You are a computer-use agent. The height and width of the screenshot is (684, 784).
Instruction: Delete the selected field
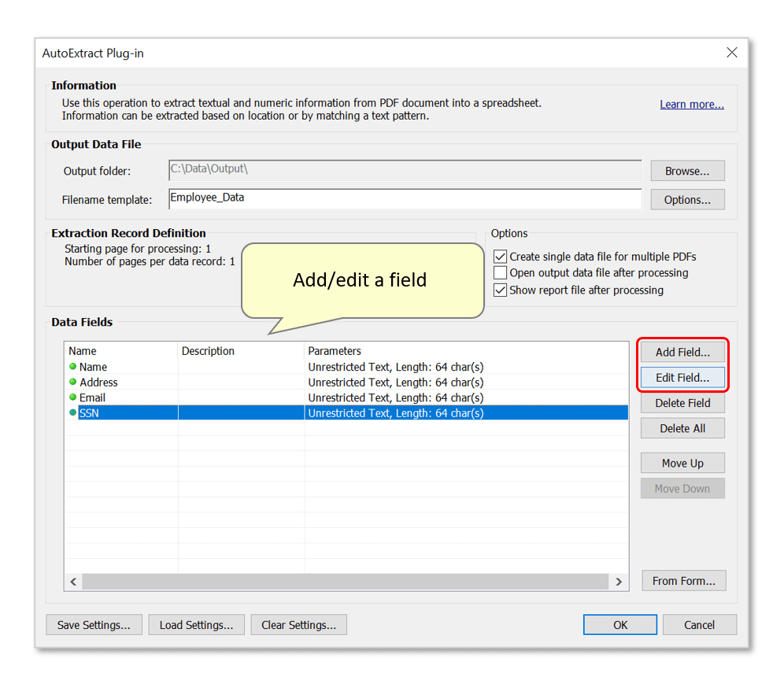coord(682,403)
